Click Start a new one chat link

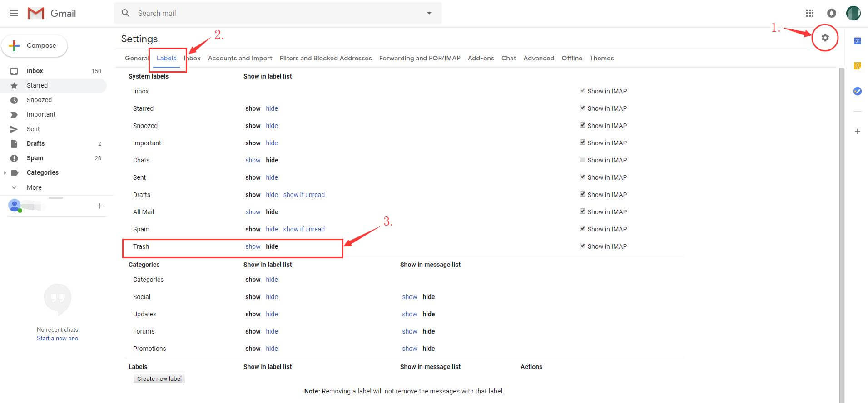pyautogui.click(x=57, y=338)
